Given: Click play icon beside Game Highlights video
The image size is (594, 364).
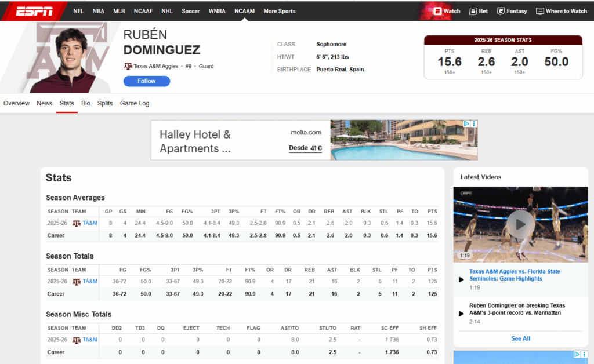Looking at the screenshot, I should coord(461,279).
